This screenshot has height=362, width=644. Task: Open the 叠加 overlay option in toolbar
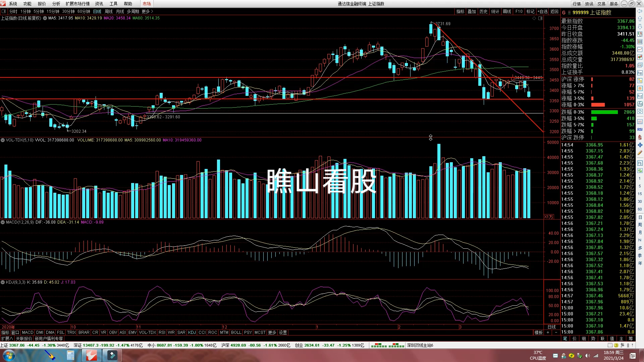click(x=472, y=11)
